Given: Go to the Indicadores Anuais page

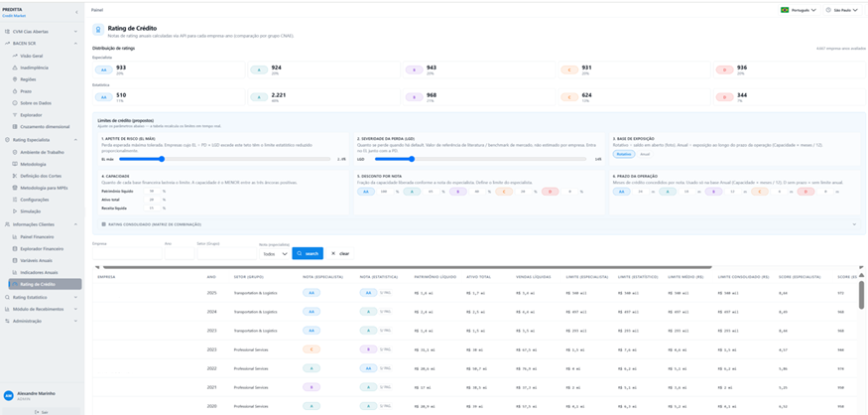Looking at the screenshot, I should pos(39,272).
